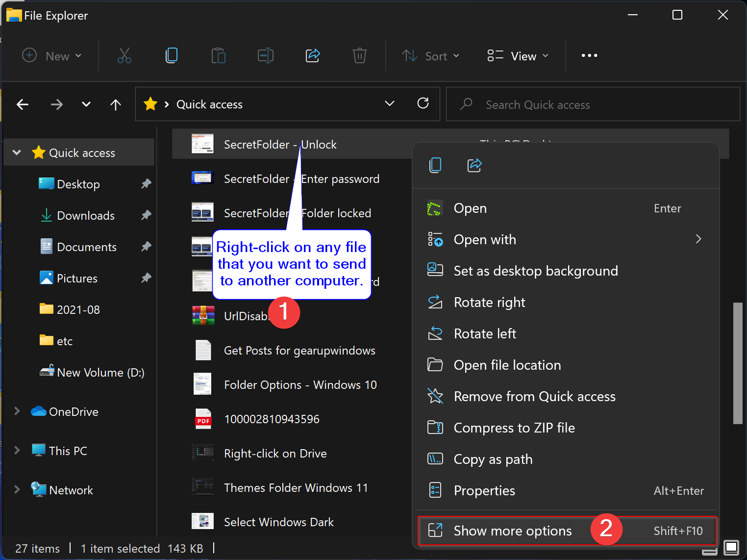Go back with the left arrow
The image size is (747, 560).
coord(23,104)
